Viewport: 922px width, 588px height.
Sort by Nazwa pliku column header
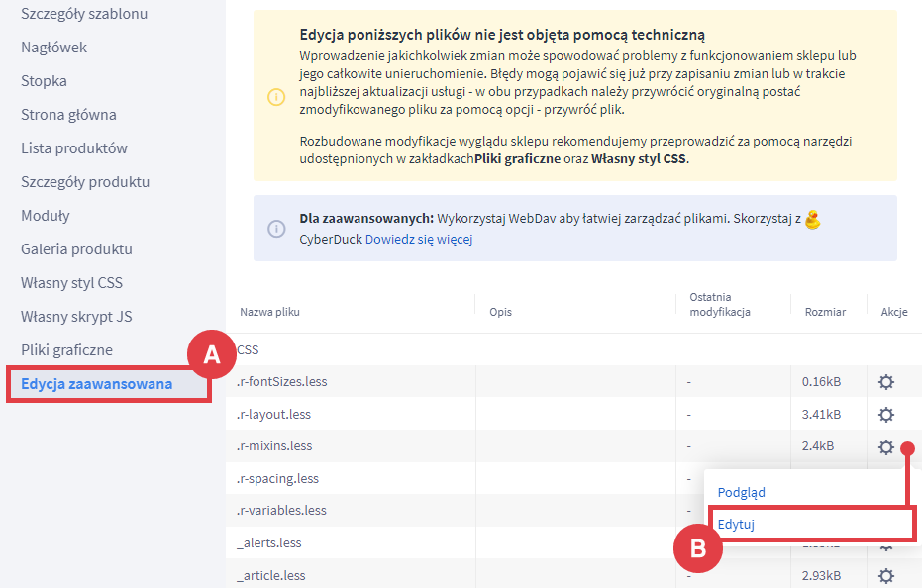269,312
